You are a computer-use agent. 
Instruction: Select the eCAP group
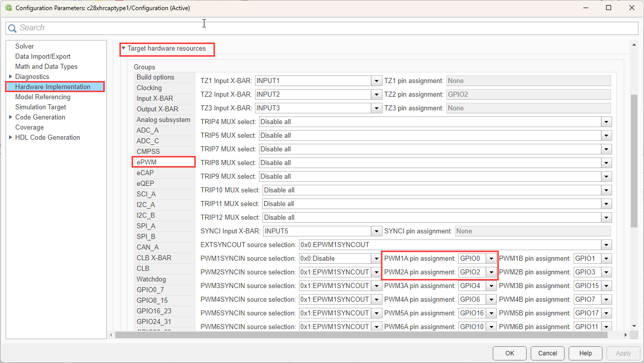pyautogui.click(x=145, y=173)
